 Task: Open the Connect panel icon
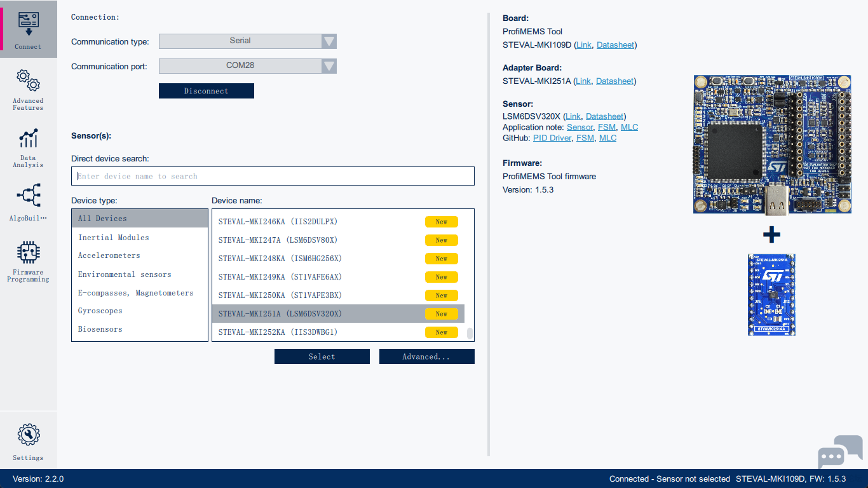(28, 24)
